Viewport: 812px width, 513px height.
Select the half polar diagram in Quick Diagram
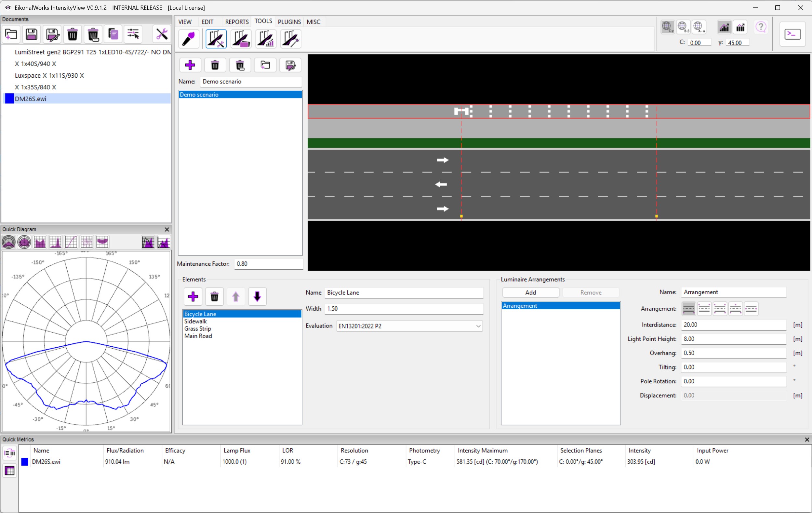pyautogui.click(x=8, y=242)
